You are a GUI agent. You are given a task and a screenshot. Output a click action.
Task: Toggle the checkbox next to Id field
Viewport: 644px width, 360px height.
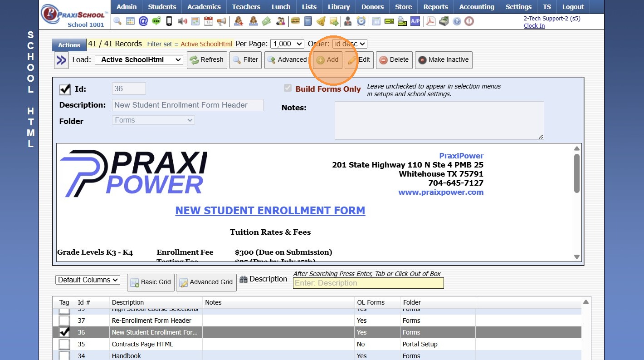(65, 89)
